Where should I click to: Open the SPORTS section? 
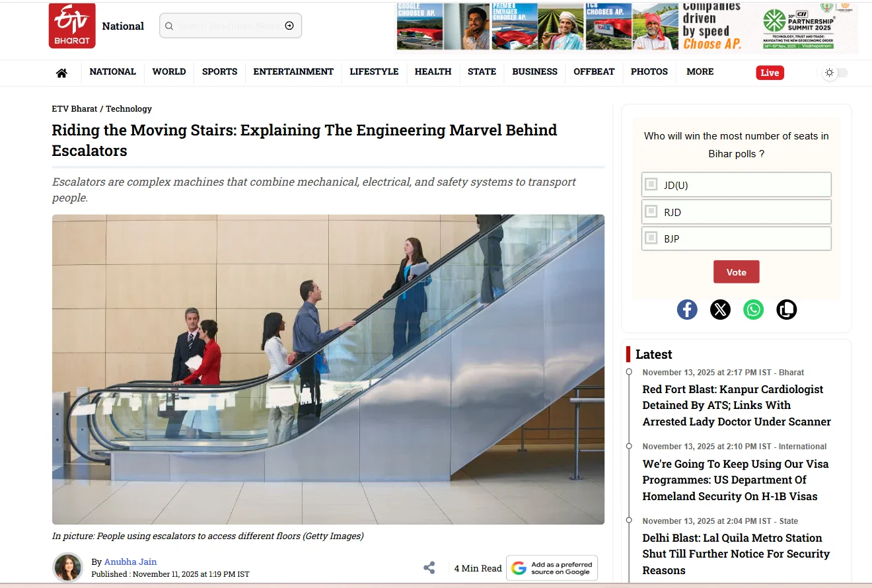coord(219,72)
